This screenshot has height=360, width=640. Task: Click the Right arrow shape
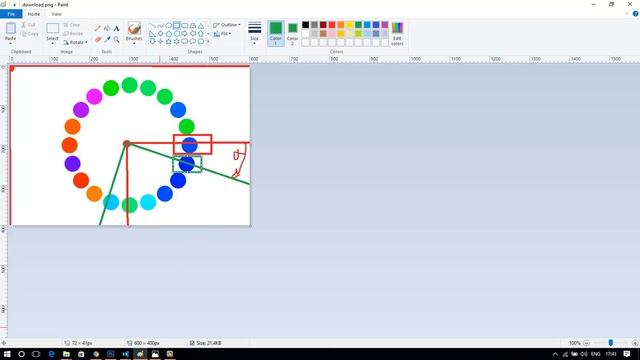click(184, 33)
